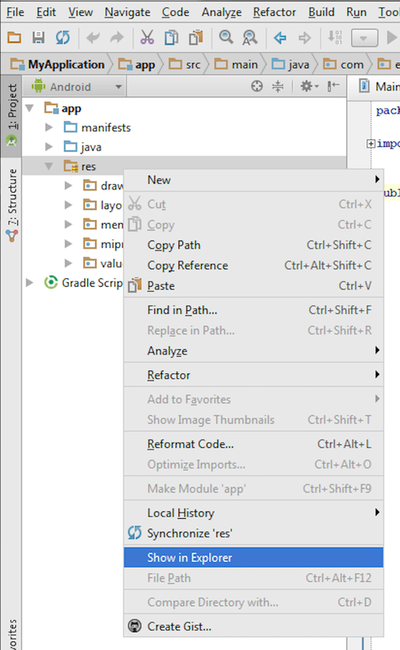Click the Save All toolbar icon
This screenshot has height=650, width=400.
38,38
